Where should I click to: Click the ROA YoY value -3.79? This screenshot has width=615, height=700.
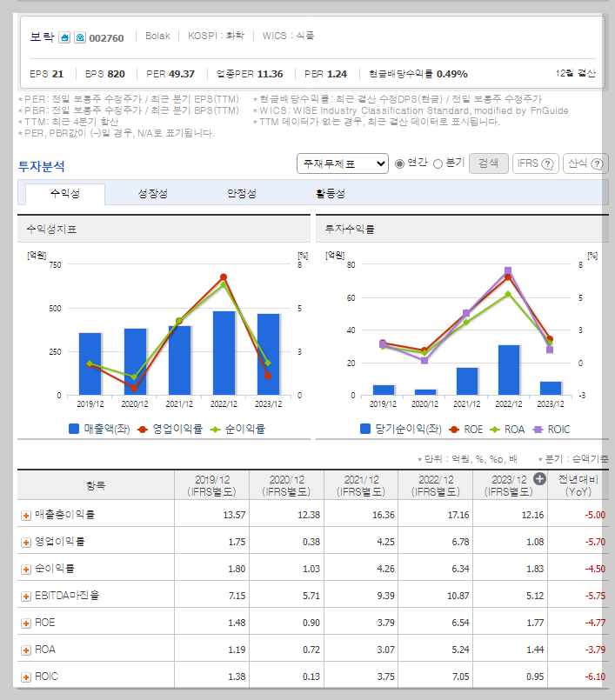coord(595,650)
